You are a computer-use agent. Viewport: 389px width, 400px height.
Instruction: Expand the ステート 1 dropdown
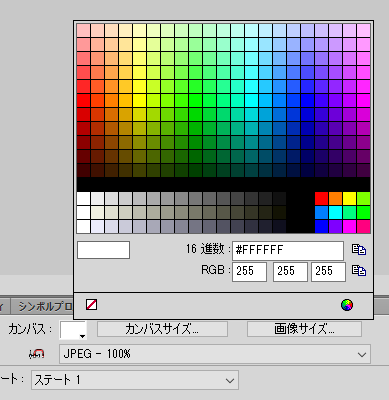135,380
